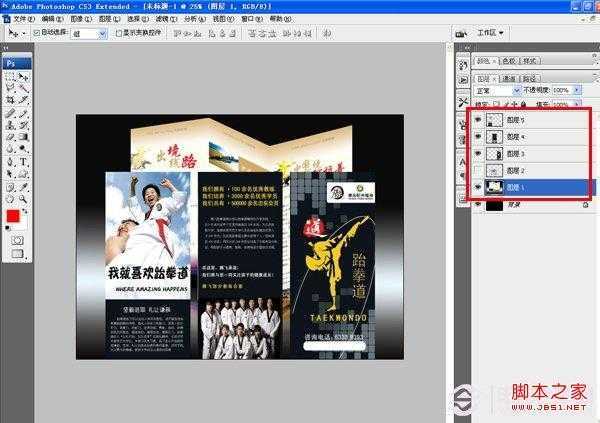
Task: Click the Ps logo atop the toolbox
Action: click(17, 63)
